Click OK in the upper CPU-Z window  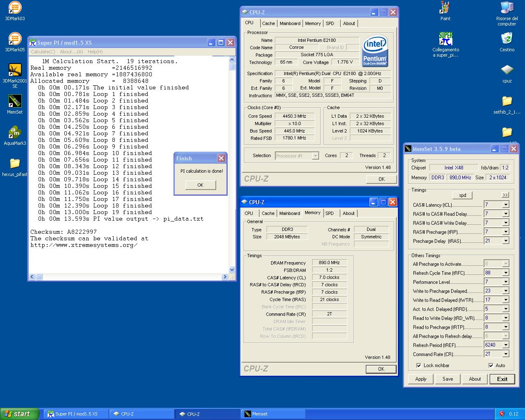[381, 179]
